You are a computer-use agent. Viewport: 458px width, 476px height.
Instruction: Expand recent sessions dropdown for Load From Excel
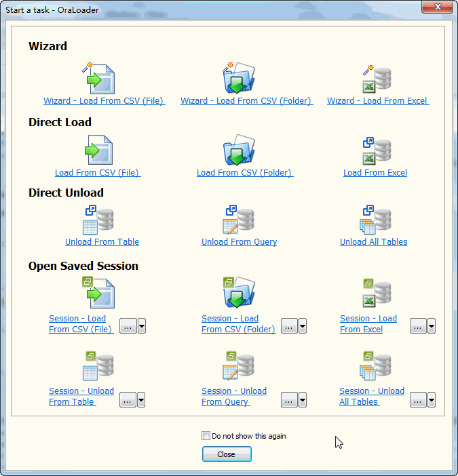click(432, 326)
